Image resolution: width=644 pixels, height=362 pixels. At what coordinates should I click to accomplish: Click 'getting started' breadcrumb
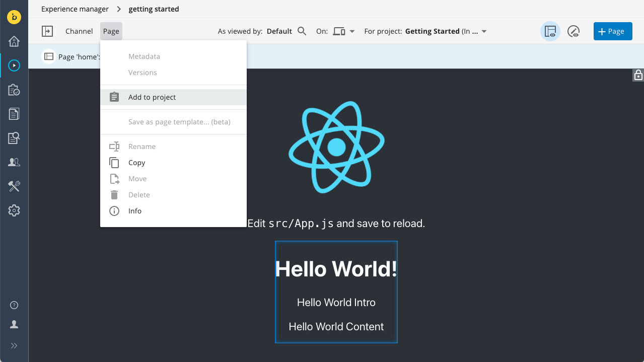(154, 9)
